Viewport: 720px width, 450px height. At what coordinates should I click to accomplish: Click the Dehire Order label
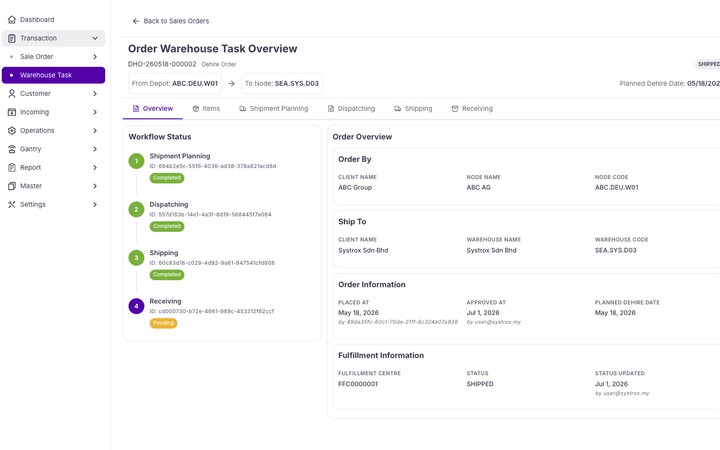219,65
